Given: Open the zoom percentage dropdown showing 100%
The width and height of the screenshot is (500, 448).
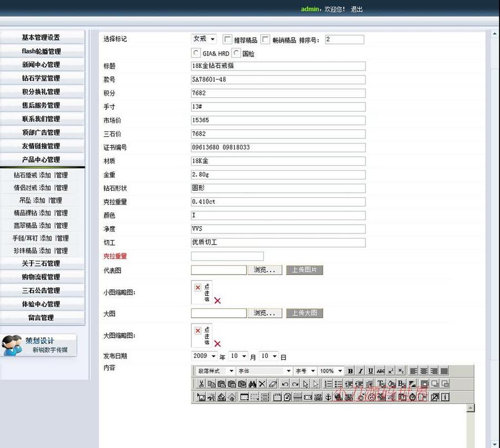Looking at the screenshot, I should pyautogui.click(x=331, y=371).
